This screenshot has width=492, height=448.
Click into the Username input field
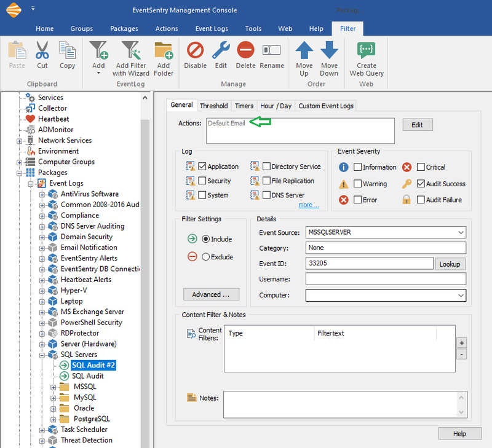point(386,279)
